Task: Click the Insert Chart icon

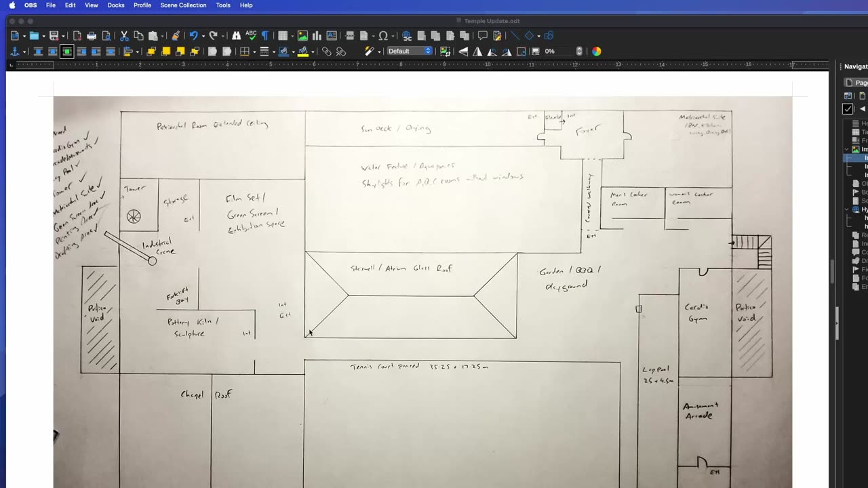Action: 317,35
